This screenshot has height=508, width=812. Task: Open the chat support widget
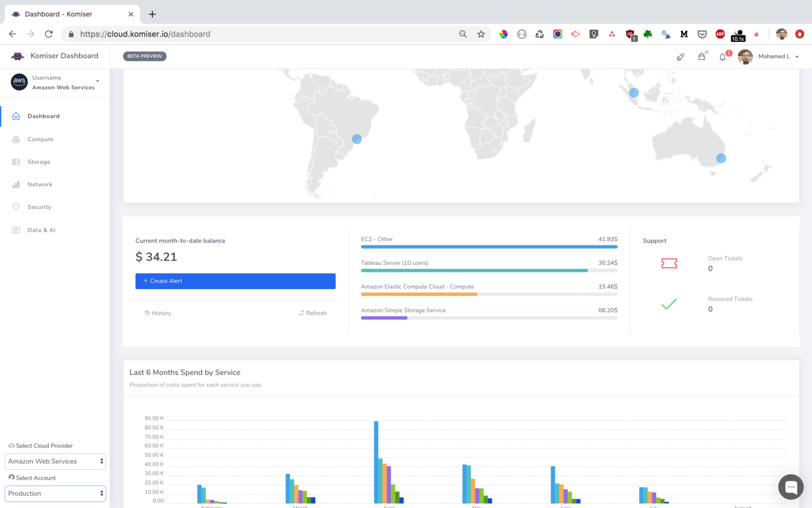pos(791,488)
